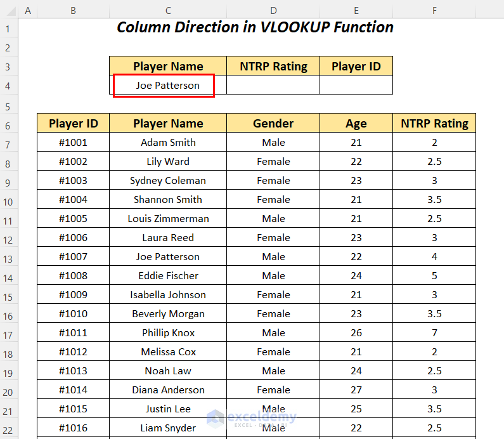
Task: Select the cell 'Shannon Smith'
Action: tap(168, 199)
